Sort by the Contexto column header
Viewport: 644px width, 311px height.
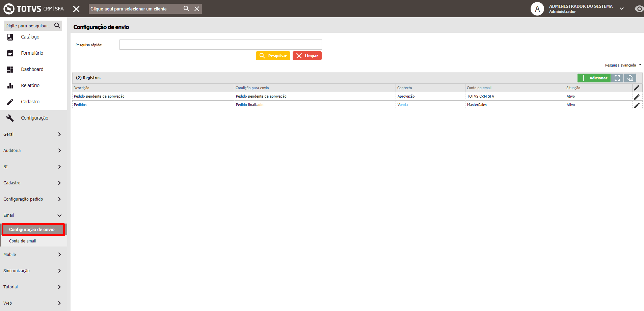pos(430,88)
